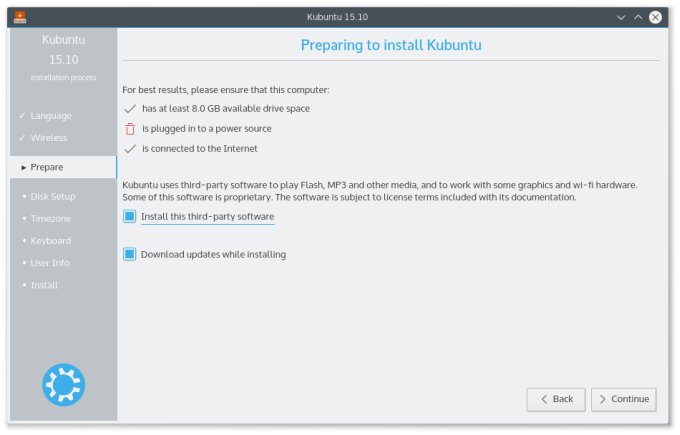Open the Wireless step in sidebar

[49, 138]
